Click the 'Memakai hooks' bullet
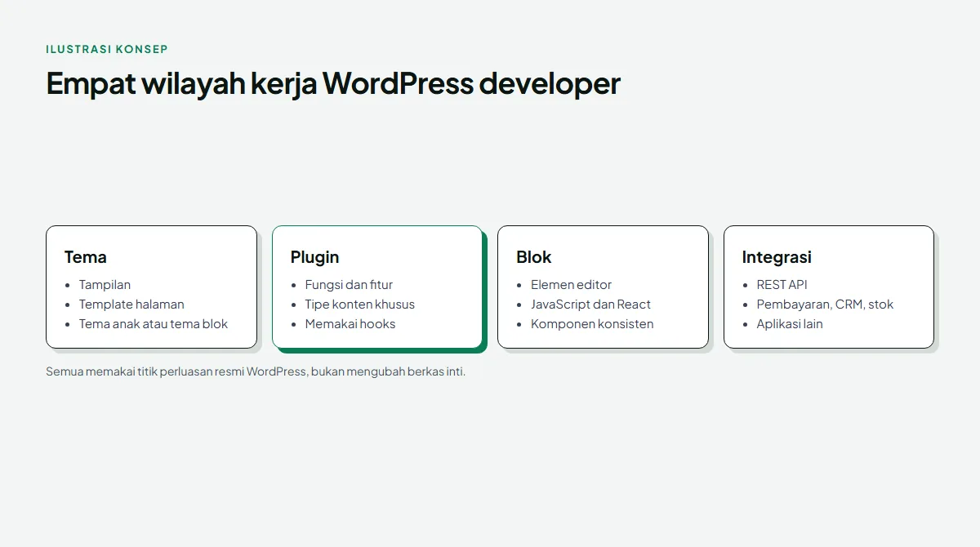980x547 pixels. point(350,324)
